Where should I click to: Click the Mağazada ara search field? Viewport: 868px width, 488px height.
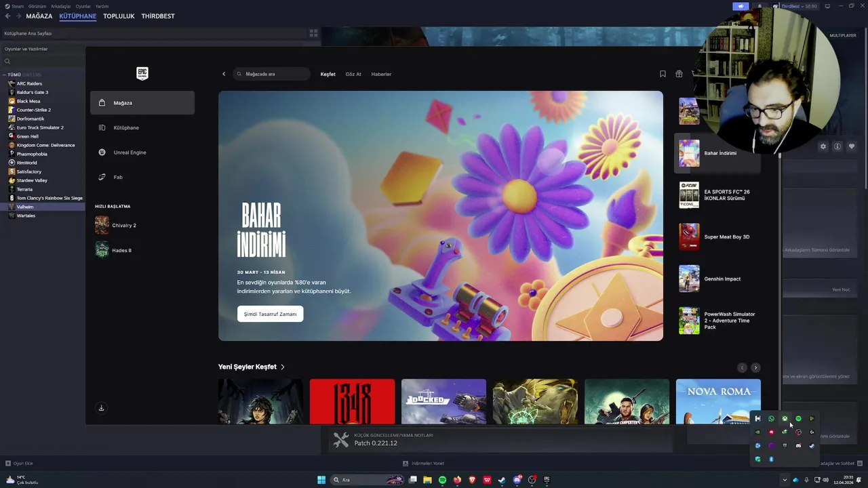[271, 74]
